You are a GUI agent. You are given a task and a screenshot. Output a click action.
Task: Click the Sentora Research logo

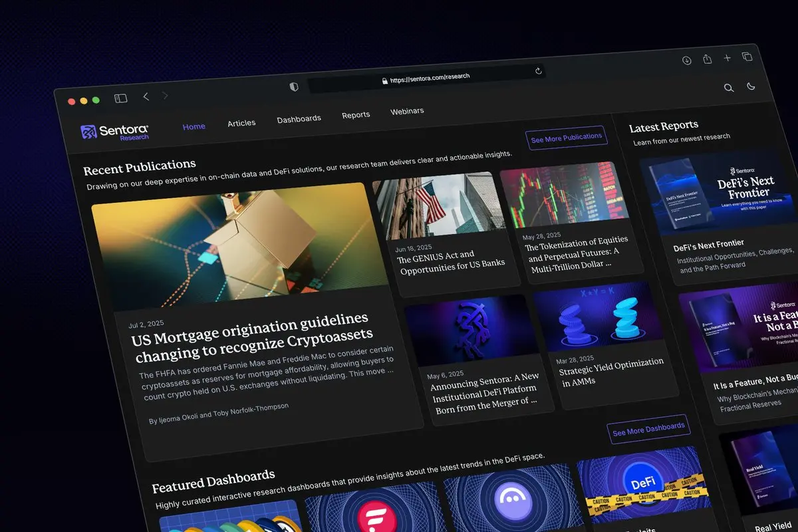pos(115,132)
